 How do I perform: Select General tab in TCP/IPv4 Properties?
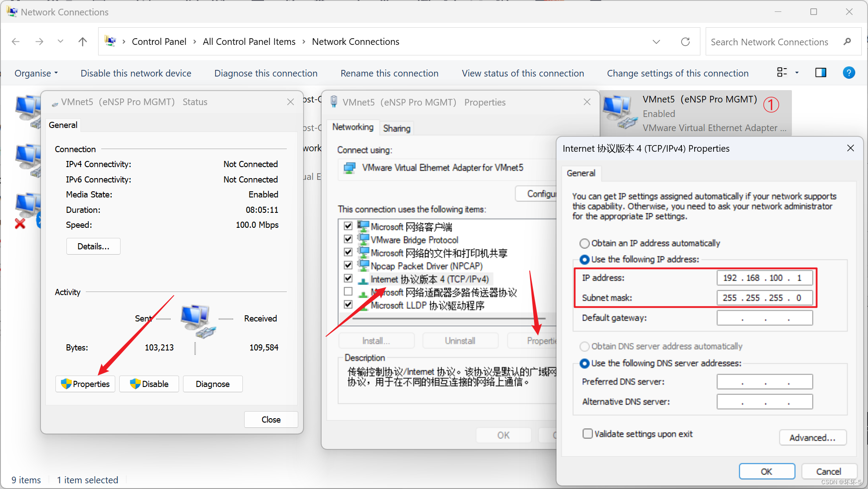pyautogui.click(x=581, y=173)
